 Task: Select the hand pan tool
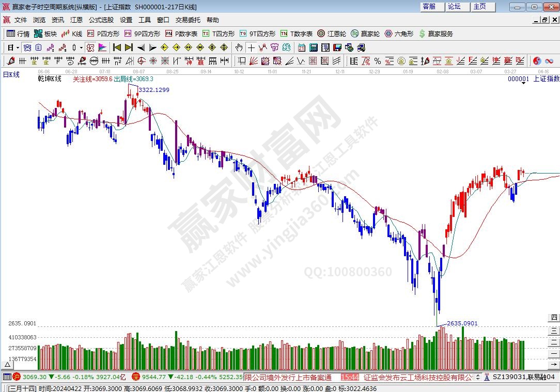click(239, 48)
